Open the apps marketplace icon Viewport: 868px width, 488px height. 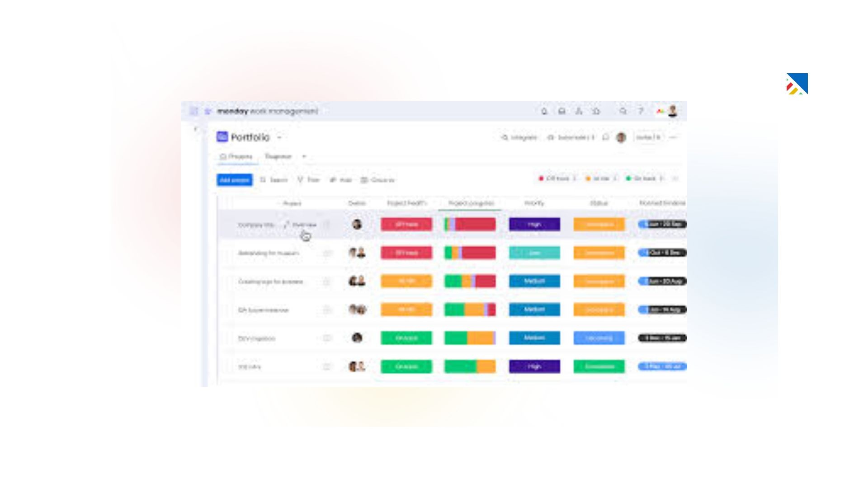pyautogui.click(x=597, y=111)
